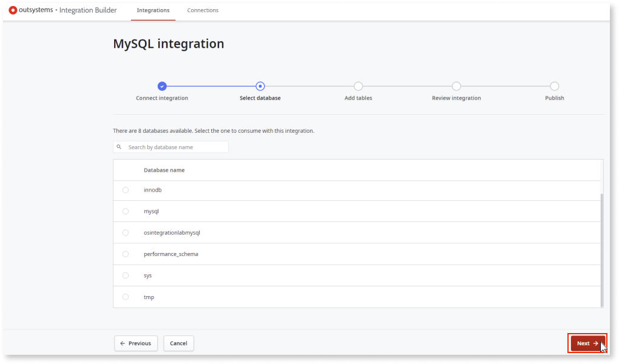This screenshot has width=619, height=364.
Task: Open the Integrations tab
Action: point(153,10)
